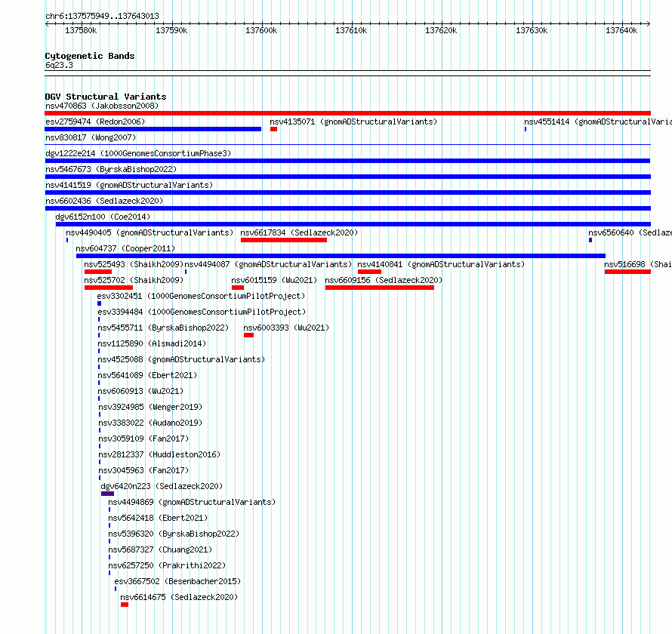
Task: Click the nsv470863 (Jakobsson2008) variant label
Action: click(102, 106)
